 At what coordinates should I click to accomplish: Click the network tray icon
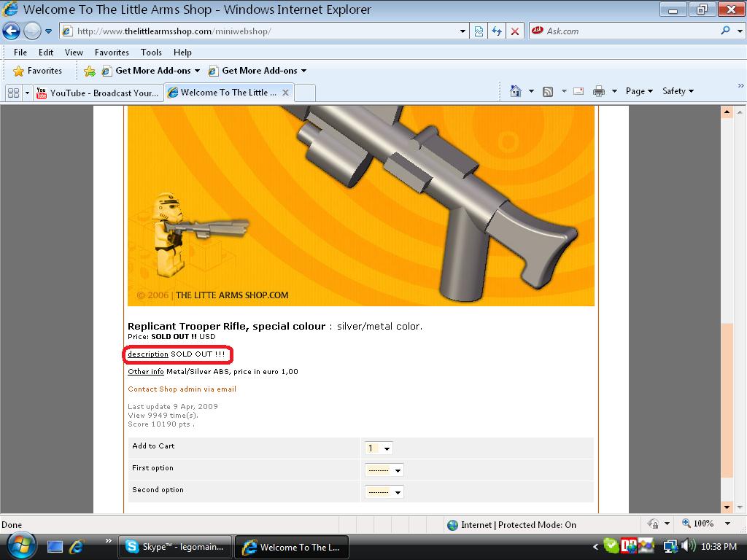[x=670, y=546]
